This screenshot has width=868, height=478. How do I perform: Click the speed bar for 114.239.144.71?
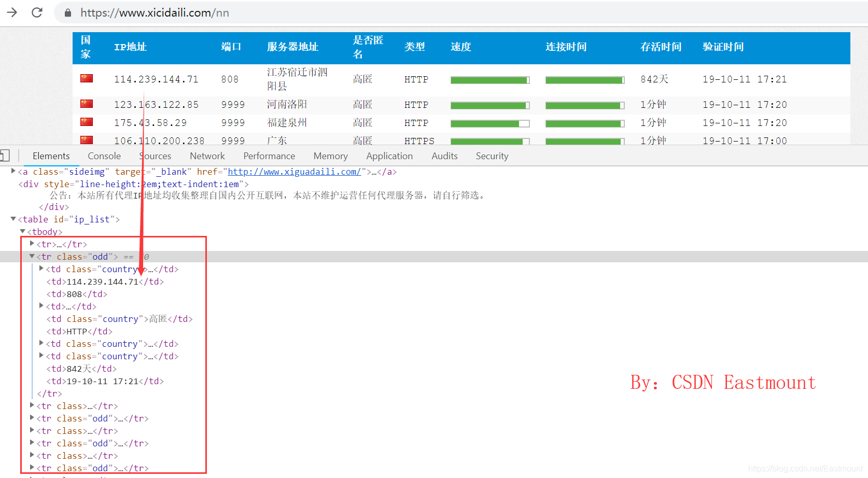pyautogui.click(x=490, y=80)
